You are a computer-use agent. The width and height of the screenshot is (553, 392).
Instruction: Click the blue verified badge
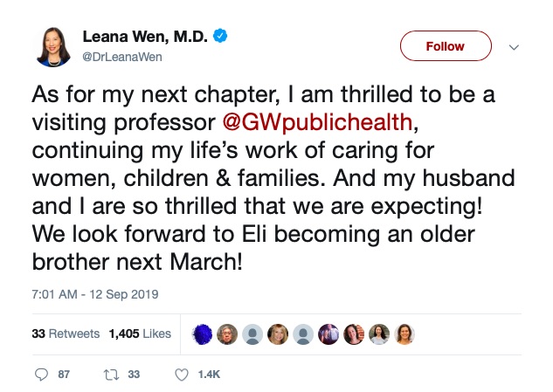(x=220, y=36)
